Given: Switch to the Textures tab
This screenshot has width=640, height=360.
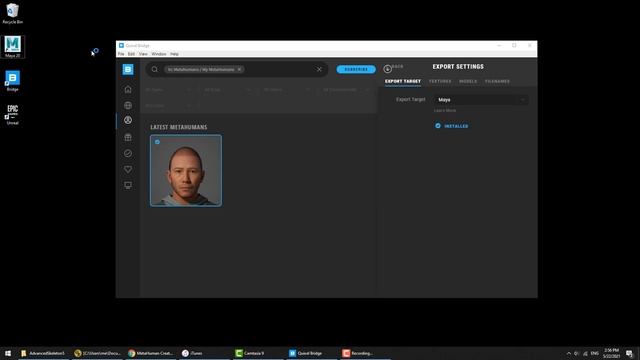Looking at the screenshot, I should coord(440,81).
